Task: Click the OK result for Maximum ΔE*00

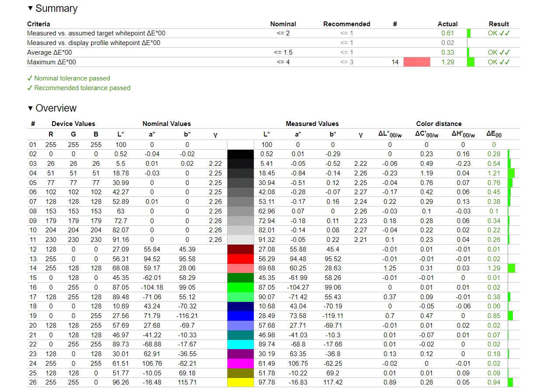Action: 499,62
